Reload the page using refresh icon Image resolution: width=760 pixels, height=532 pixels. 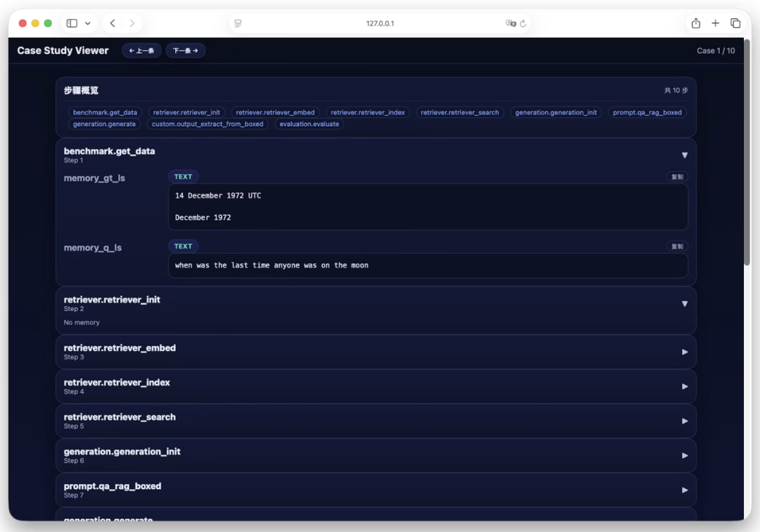[523, 23]
